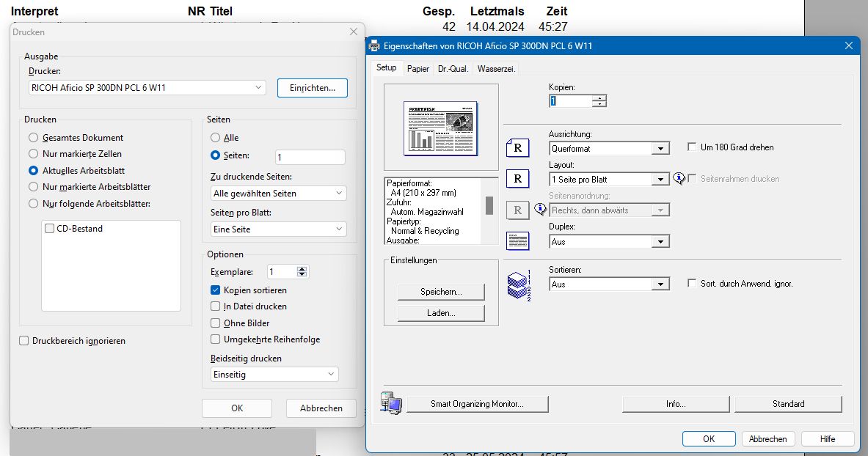The height and width of the screenshot is (456, 868).
Task: Click Abbrechen in printer properties dialog
Action: coord(767,439)
